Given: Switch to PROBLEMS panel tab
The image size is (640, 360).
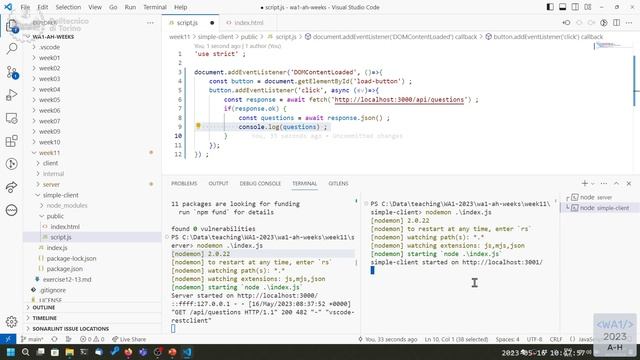Looking at the screenshot, I should [184, 184].
